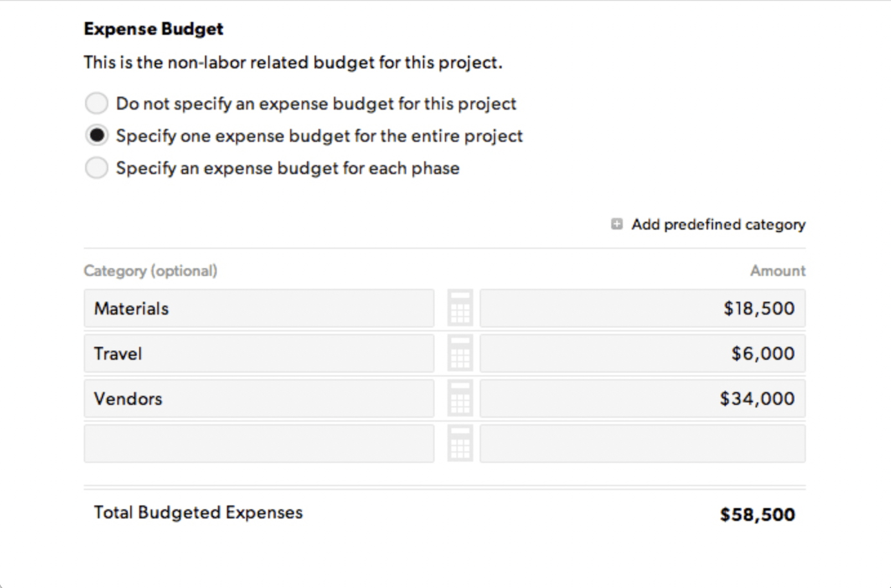Click 'Add predefined category' link
Image resolution: width=891 pixels, height=588 pixels.
pos(718,224)
